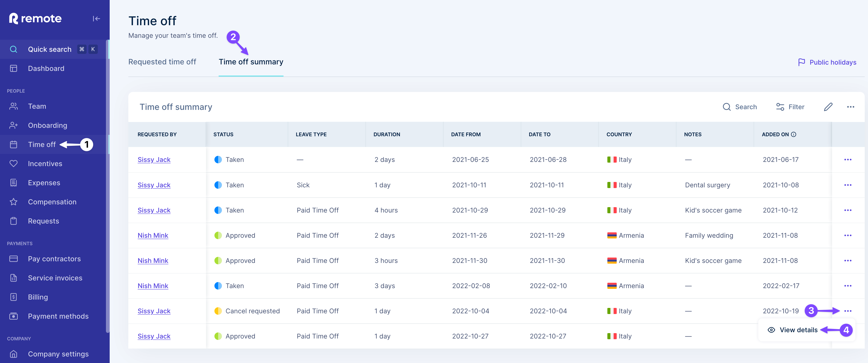Open Sissy Jack's profile link

tap(154, 159)
